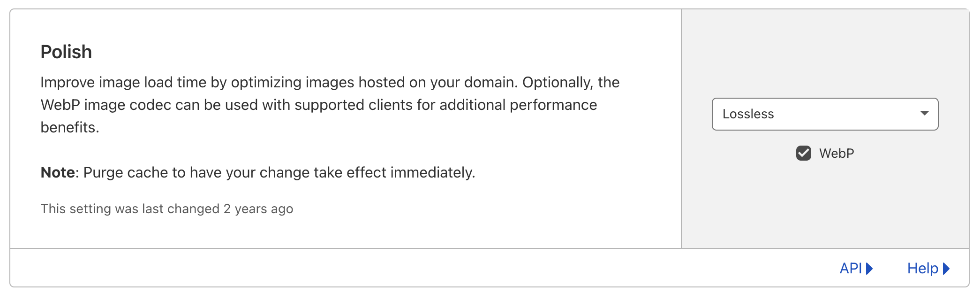Click the Lossless value in the select box
This screenshot has width=980, height=294.
(748, 114)
